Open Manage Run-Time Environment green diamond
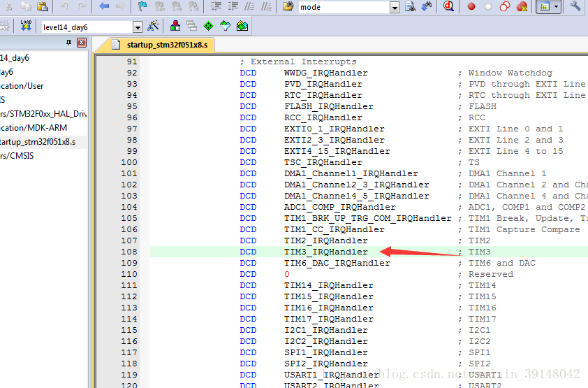 coord(208,26)
